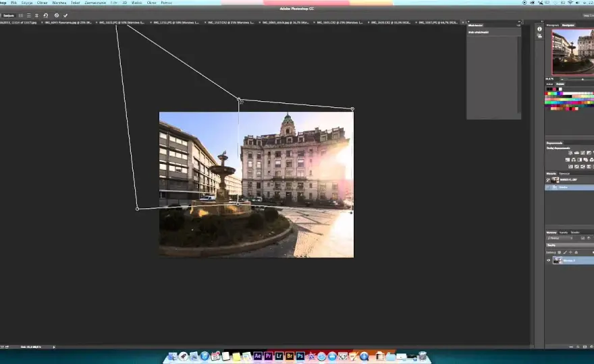
Task: Switch to the Operacje (Actions) tab
Action: point(564,174)
